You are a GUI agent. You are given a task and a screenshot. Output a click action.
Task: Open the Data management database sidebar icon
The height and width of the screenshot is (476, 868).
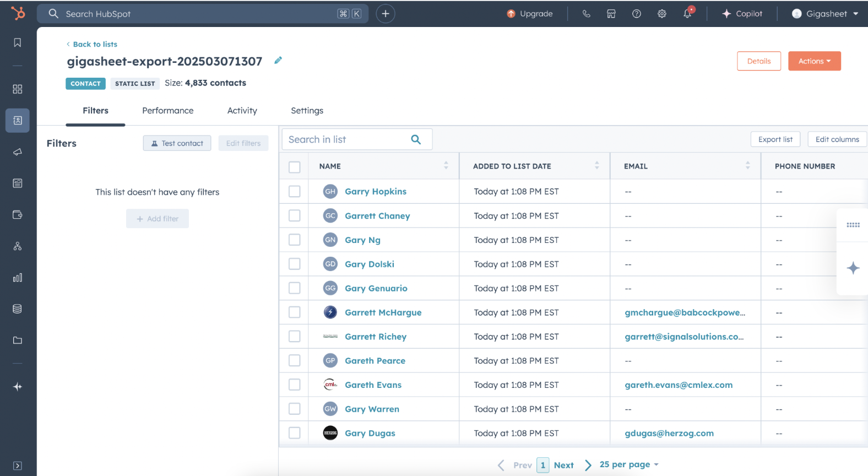(18, 309)
